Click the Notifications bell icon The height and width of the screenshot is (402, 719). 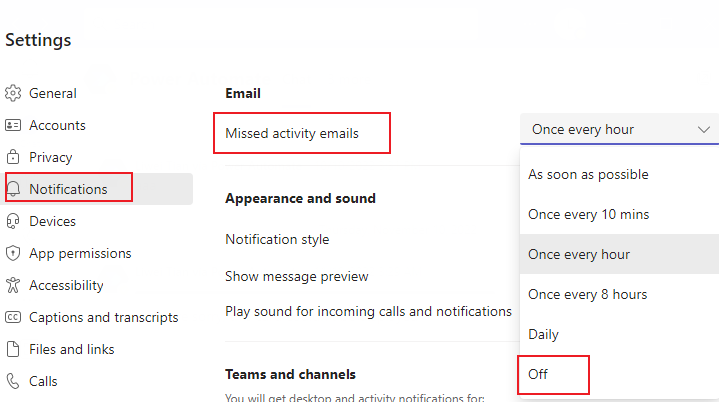(x=13, y=189)
